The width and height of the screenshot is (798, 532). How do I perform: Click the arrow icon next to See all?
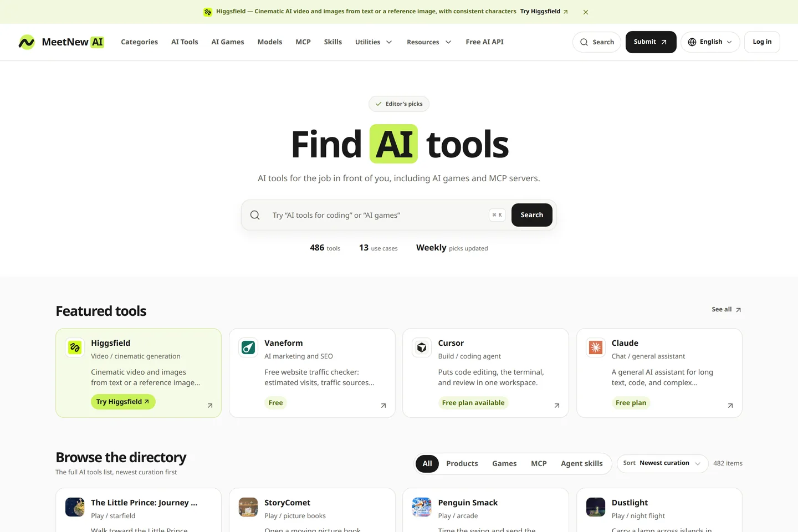click(738, 310)
